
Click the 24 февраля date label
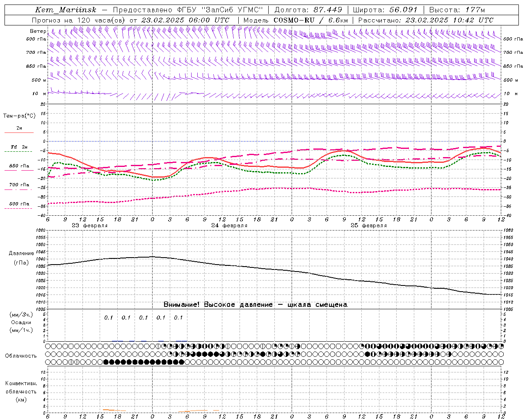click(x=229, y=226)
